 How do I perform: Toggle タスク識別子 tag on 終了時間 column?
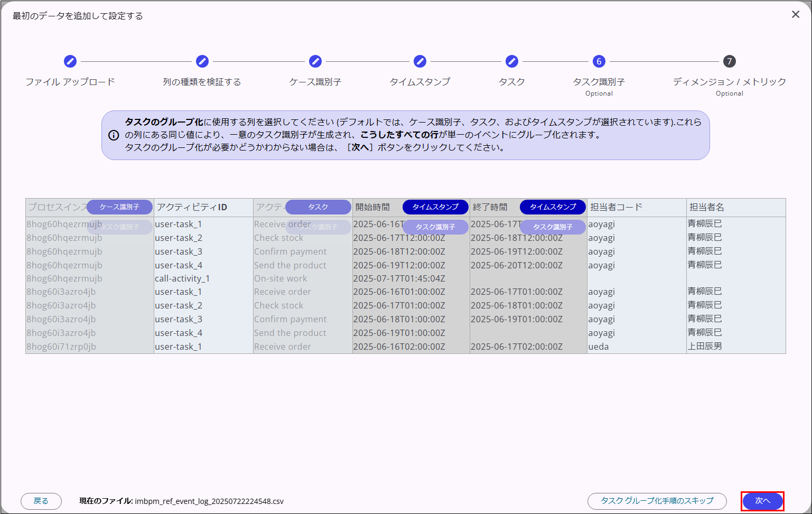click(553, 227)
